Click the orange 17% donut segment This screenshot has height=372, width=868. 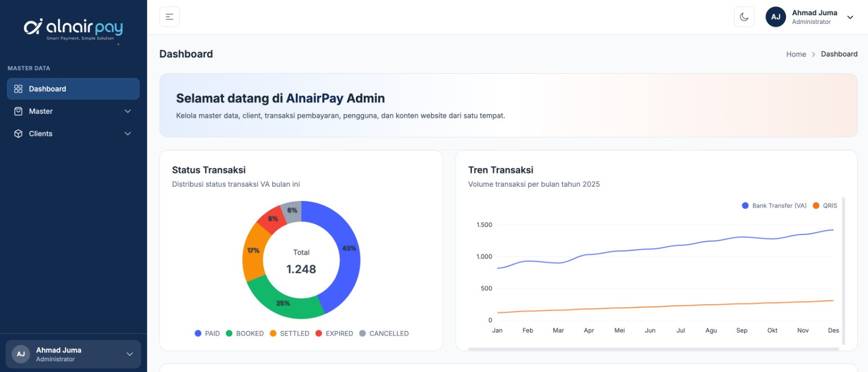254,251
